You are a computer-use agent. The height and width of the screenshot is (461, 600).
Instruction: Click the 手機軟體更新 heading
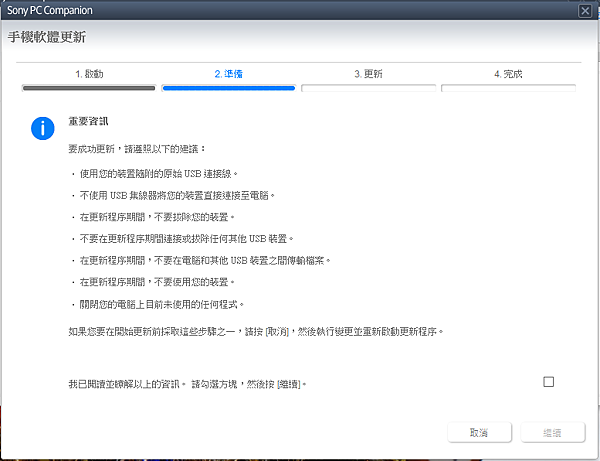click(x=47, y=37)
